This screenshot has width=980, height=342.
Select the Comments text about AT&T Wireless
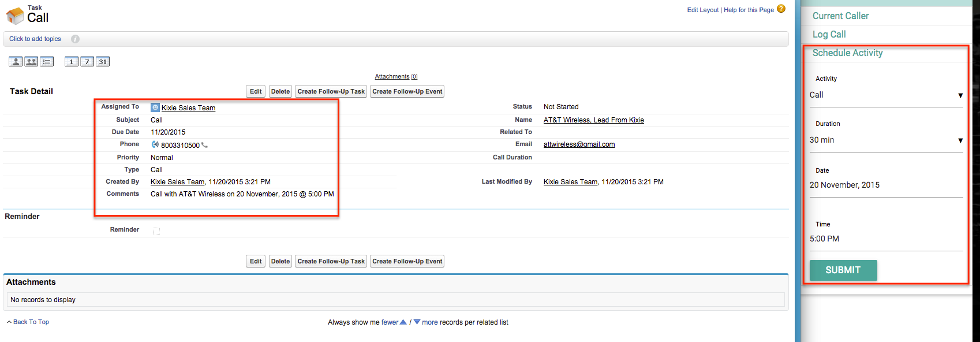tap(242, 194)
